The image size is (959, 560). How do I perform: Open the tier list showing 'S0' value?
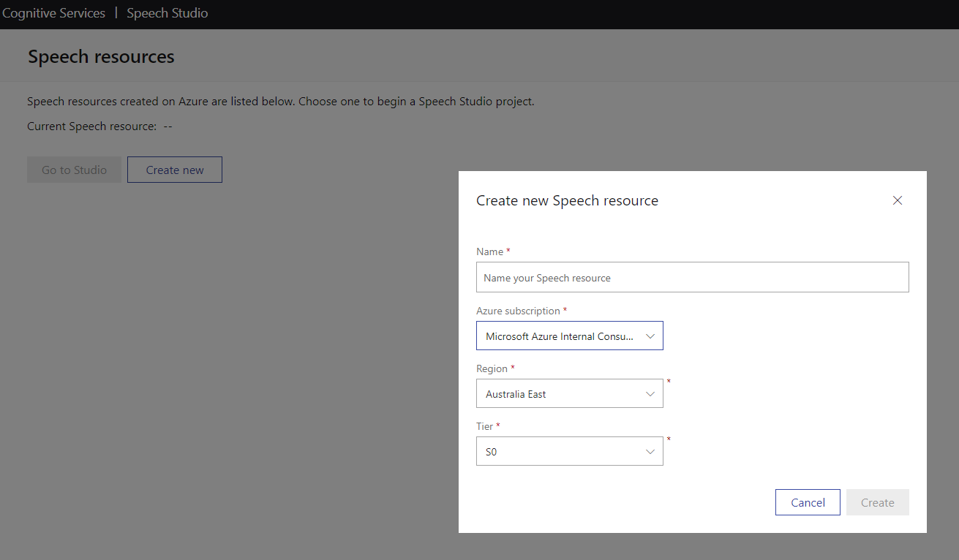491,452
